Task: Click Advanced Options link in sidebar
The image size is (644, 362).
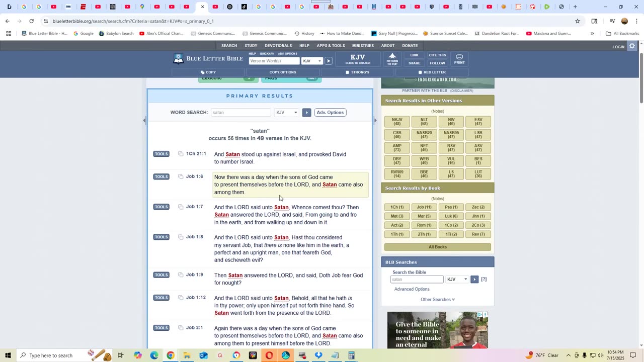Action: click(x=412, y=289)
